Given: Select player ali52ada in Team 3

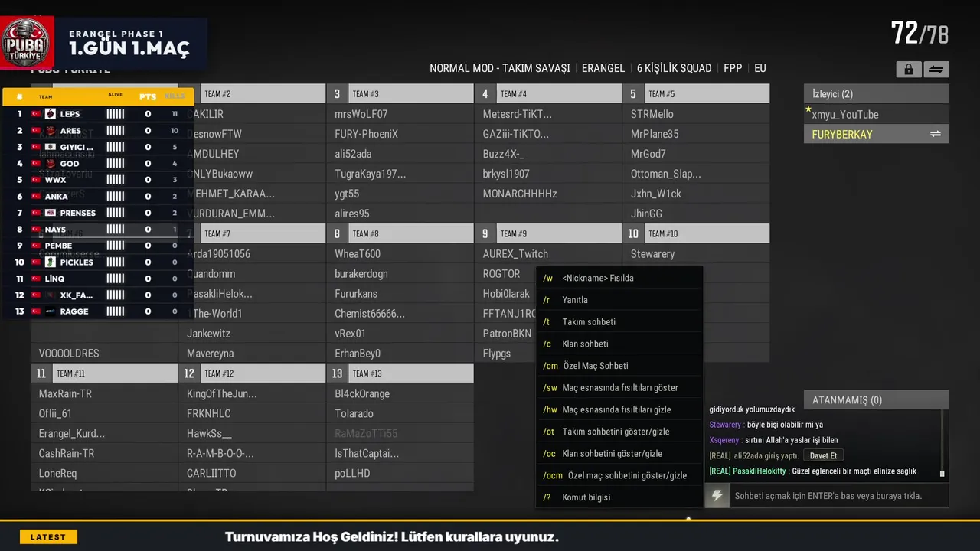Looking at the screenshot, I should (400, 154).
